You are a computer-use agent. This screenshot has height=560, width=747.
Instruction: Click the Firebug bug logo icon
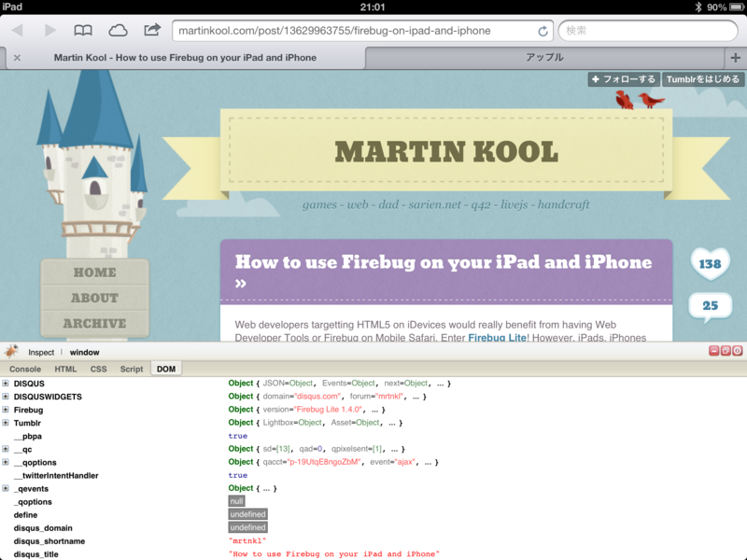[x=11, y=352]
